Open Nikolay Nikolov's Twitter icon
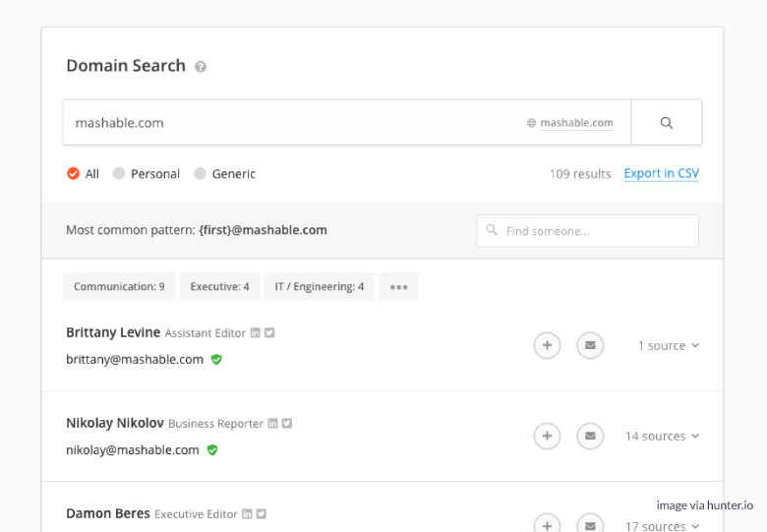Image resolution: width=767 pixels, height=532 pixels. point(287,424)
